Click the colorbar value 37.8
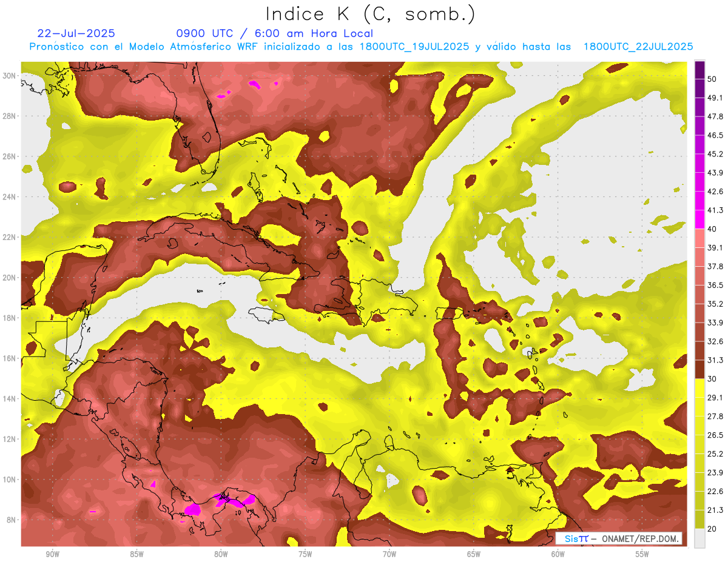Viewport: 728px width, 562px height. click(x=715, y=266)
